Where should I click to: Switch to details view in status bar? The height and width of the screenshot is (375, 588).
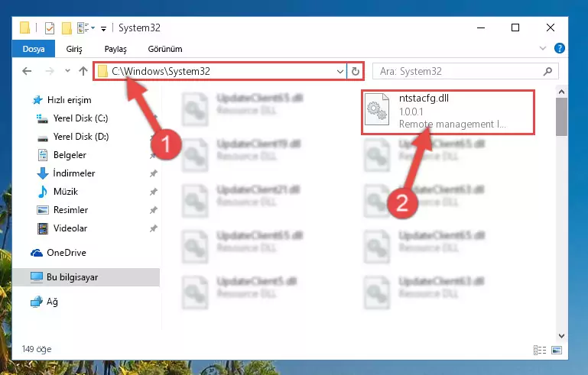coord(540,350)
